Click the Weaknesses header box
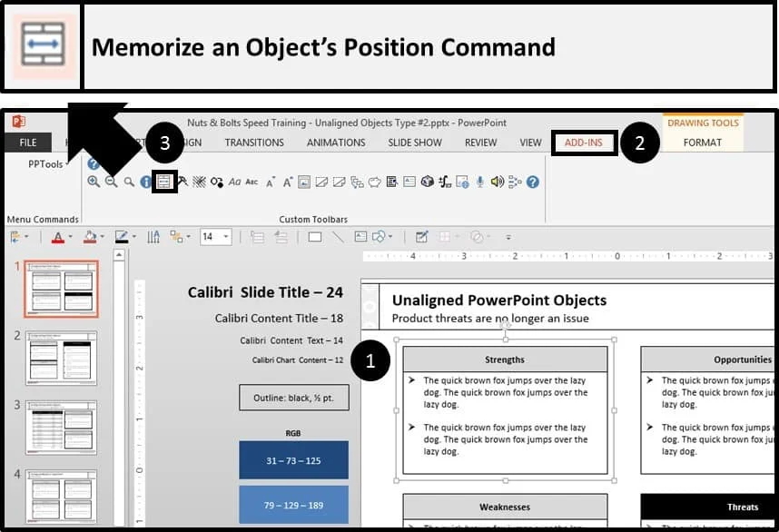 (x=505, y=507)
